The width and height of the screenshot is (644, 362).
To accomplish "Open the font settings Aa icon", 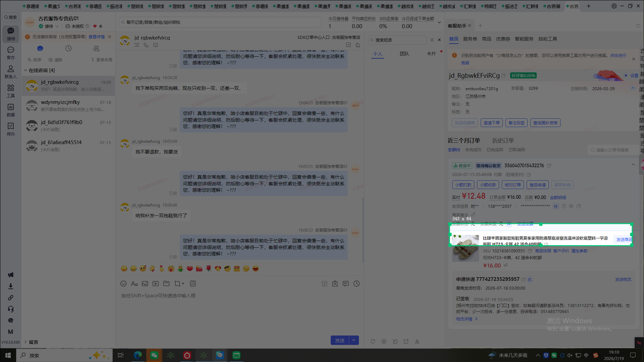I will click(134, 284).
